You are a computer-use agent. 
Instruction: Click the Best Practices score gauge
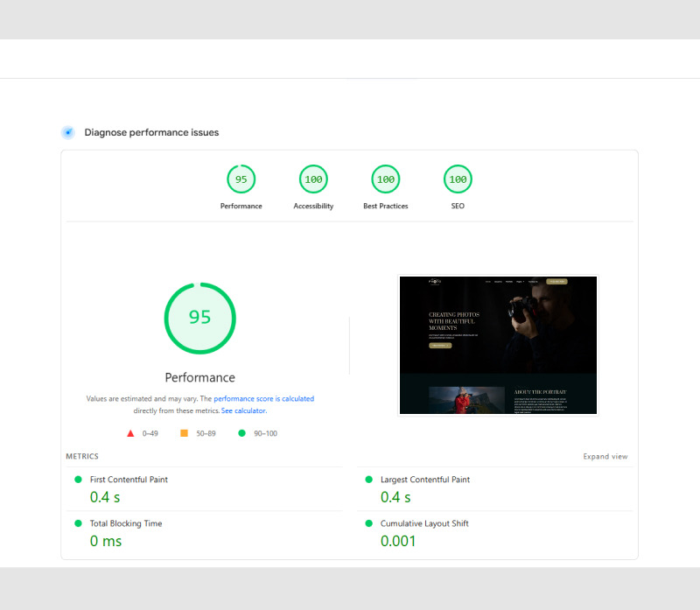[385, 179]
